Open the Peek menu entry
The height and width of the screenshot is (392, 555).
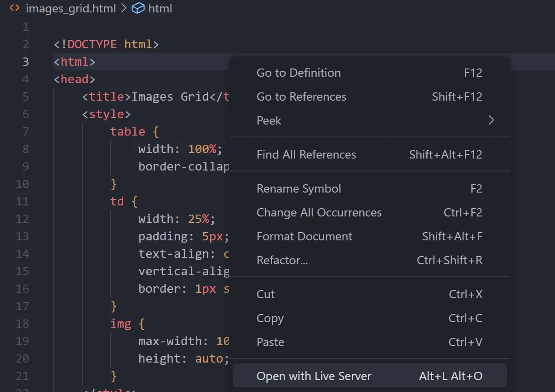coord(269,120)
